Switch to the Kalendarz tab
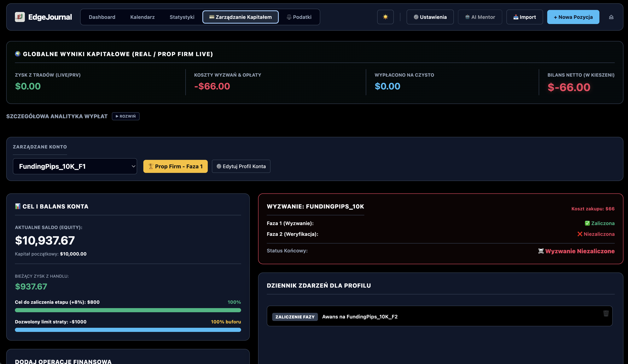Screen dimensions: 628x364 [142, 17]
